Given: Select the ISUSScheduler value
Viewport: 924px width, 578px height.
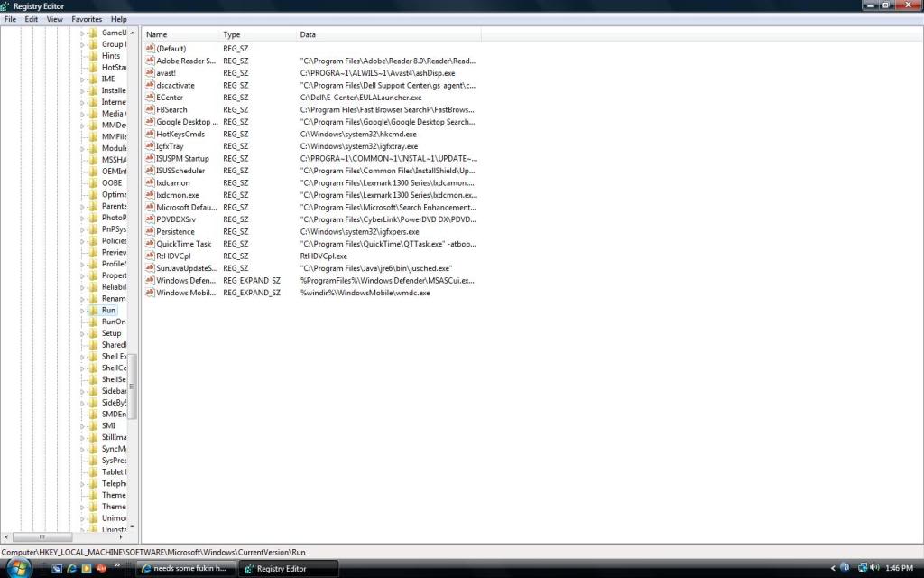Looking at the screenshot, I should [x=180, y=171].
